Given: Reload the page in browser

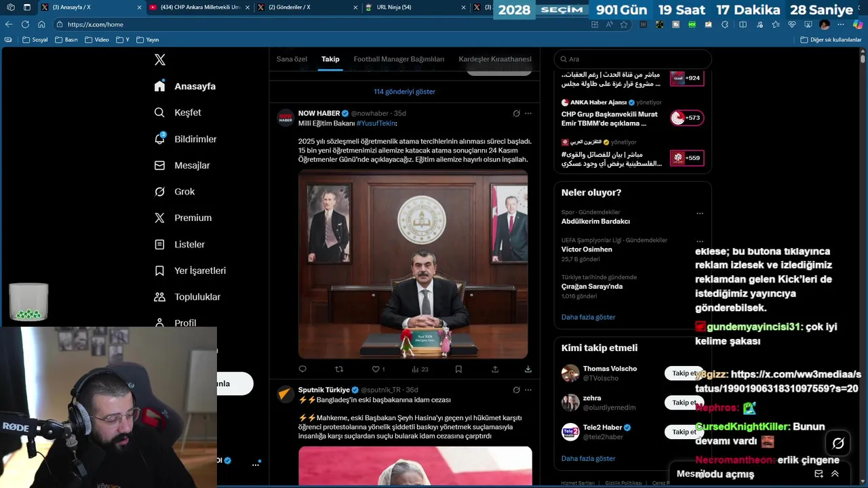Looking at the screenshot, I should [25, 24].
